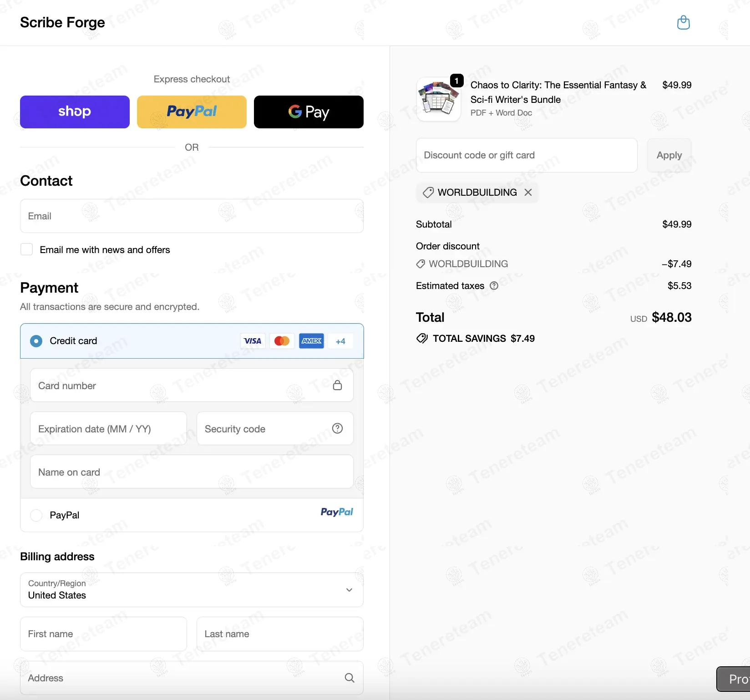Click the security code help icon
Screen dimensions: 750x700
[x=337, y=428]
